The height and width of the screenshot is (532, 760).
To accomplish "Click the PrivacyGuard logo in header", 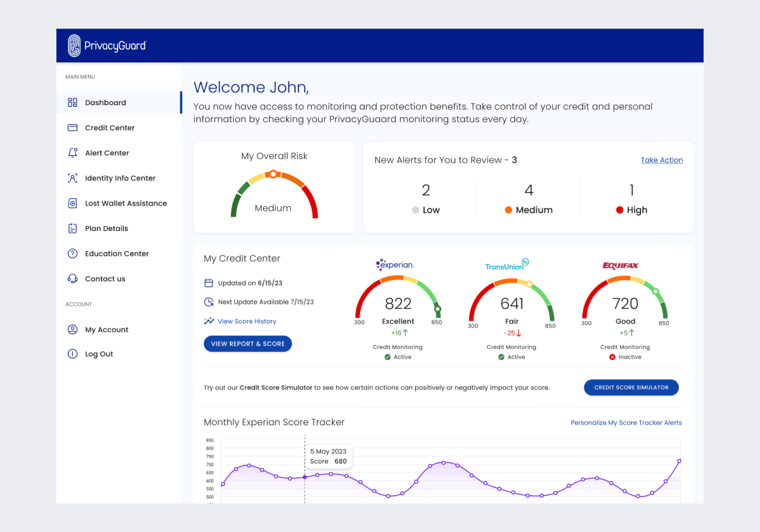I will tap(106, 46).
